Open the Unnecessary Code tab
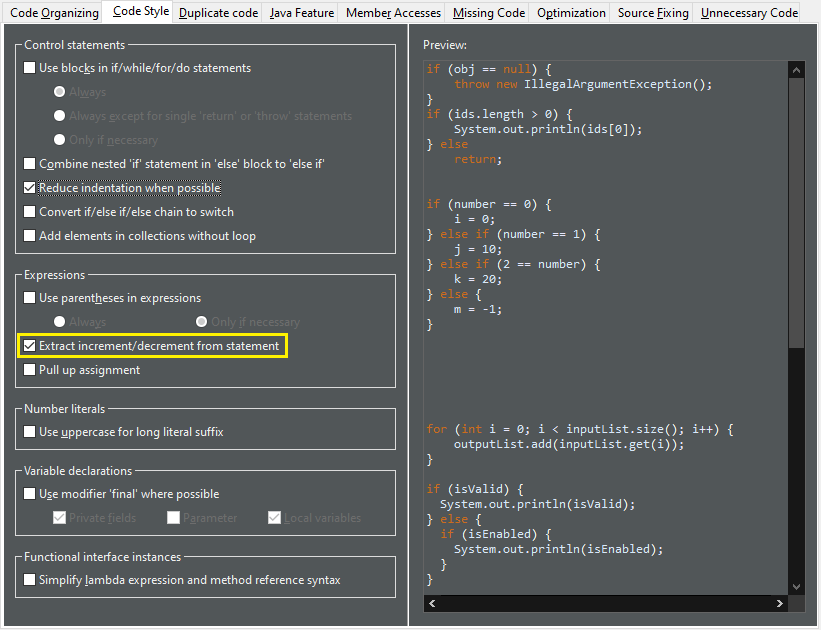The width and height of the screenshot is (821, 630). click(749, 13)
